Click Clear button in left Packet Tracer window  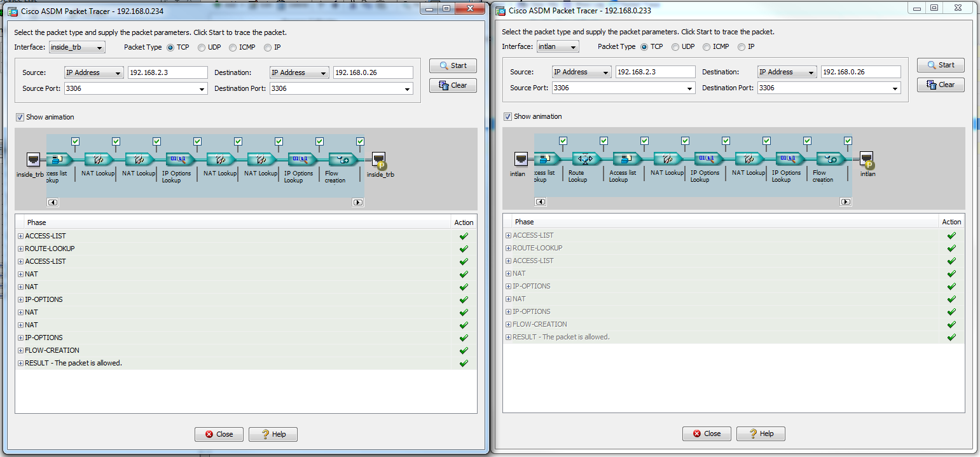point(453,85)
